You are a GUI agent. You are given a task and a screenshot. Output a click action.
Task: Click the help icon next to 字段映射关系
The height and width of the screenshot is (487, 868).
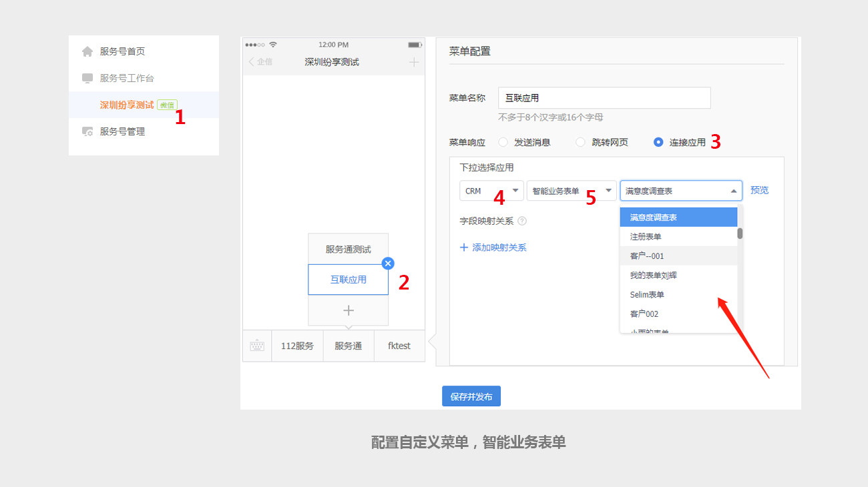tap(522, 221)
